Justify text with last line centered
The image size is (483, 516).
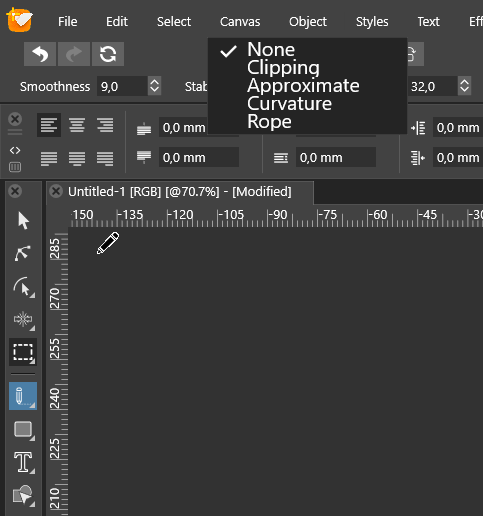(x=77, y=158)
